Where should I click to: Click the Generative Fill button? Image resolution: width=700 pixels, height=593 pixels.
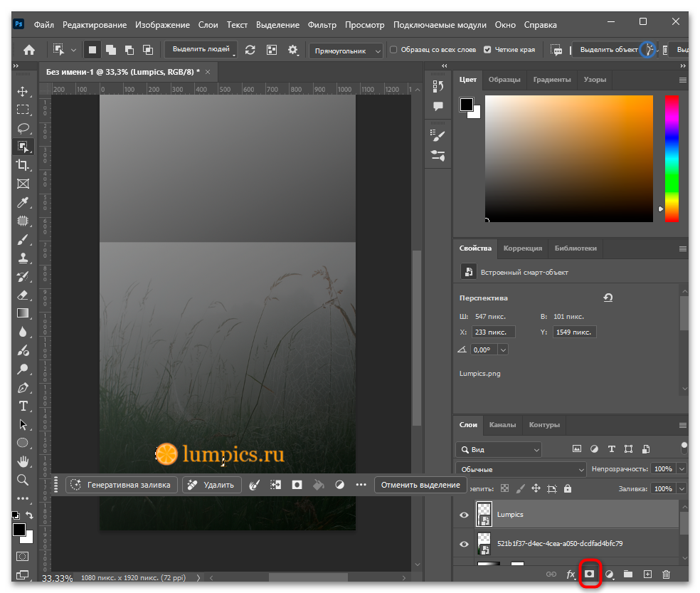(122, 485)
